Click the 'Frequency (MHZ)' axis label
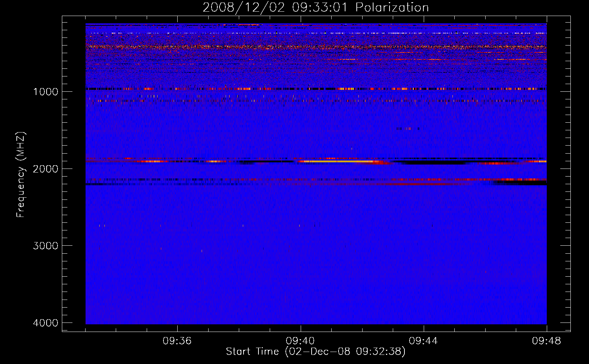589x364 pixels. [20, 175]
